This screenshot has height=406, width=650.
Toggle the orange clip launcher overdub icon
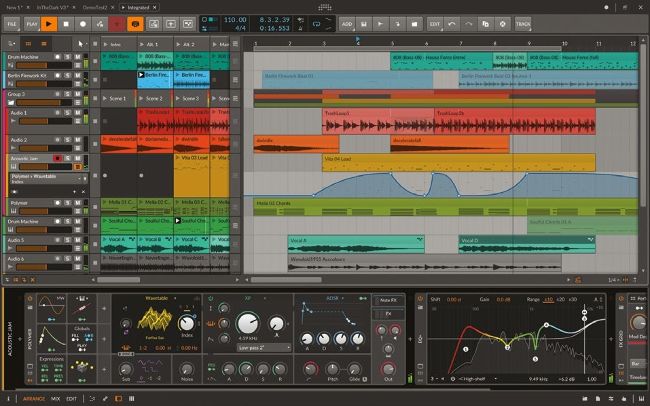pos(135,24)
